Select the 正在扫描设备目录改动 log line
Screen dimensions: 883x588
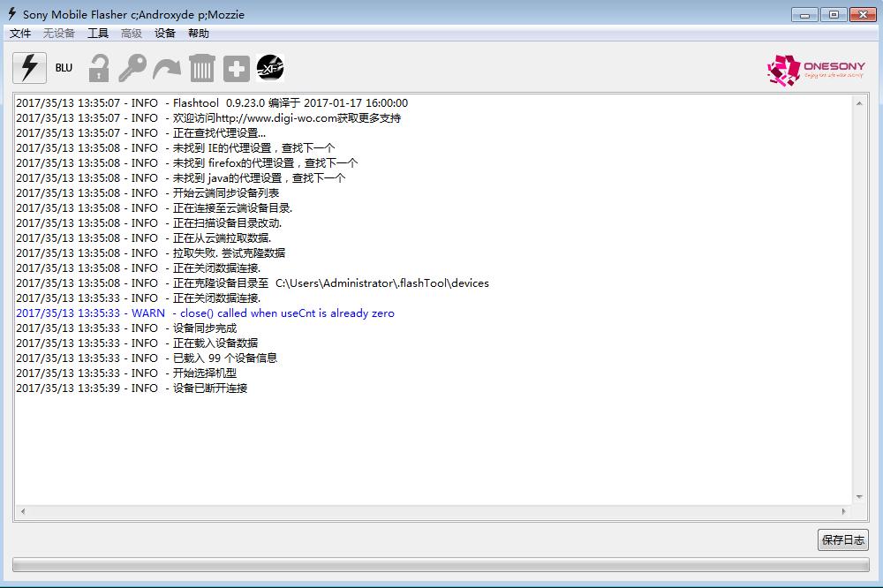click(148, 223)
